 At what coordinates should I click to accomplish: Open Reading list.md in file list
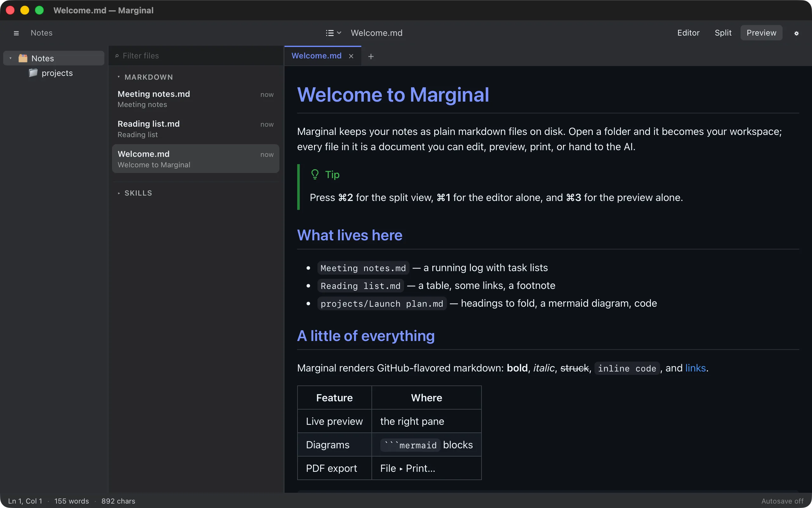(196, 129)
